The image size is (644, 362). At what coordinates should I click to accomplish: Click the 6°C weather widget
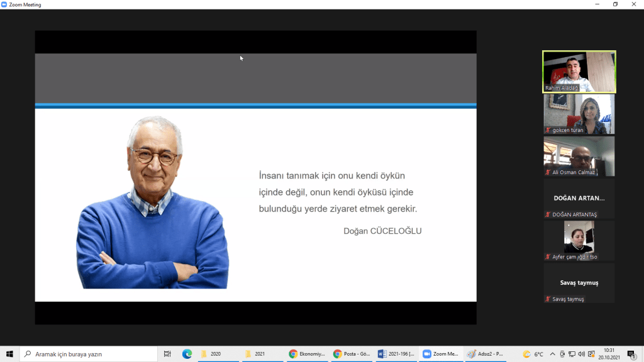[x=533, y=354]
